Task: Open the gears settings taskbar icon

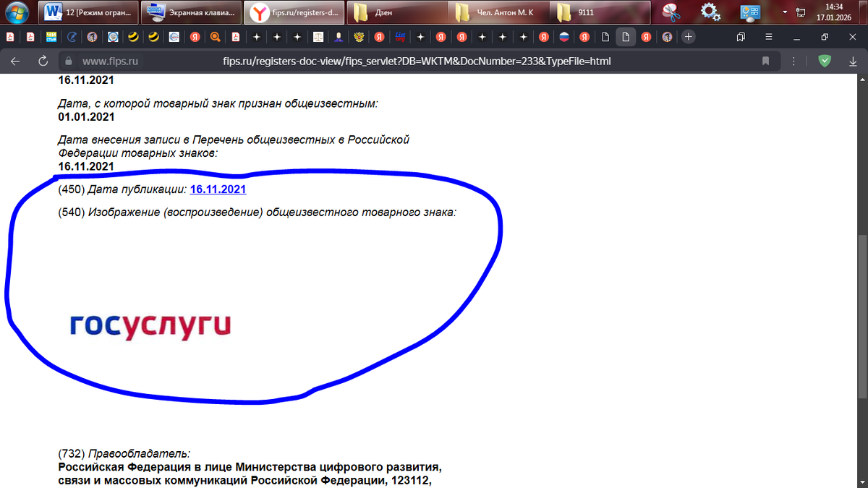Action: click(711, 12)
